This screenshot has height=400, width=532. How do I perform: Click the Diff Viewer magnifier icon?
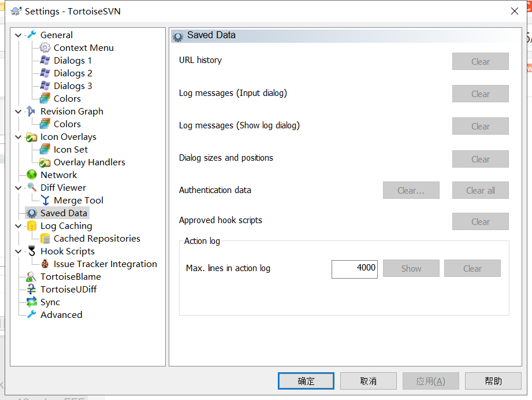32,187
